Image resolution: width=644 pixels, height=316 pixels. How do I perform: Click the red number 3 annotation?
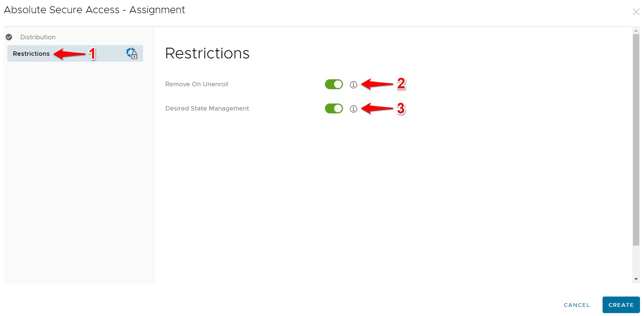tap(401, 109)
